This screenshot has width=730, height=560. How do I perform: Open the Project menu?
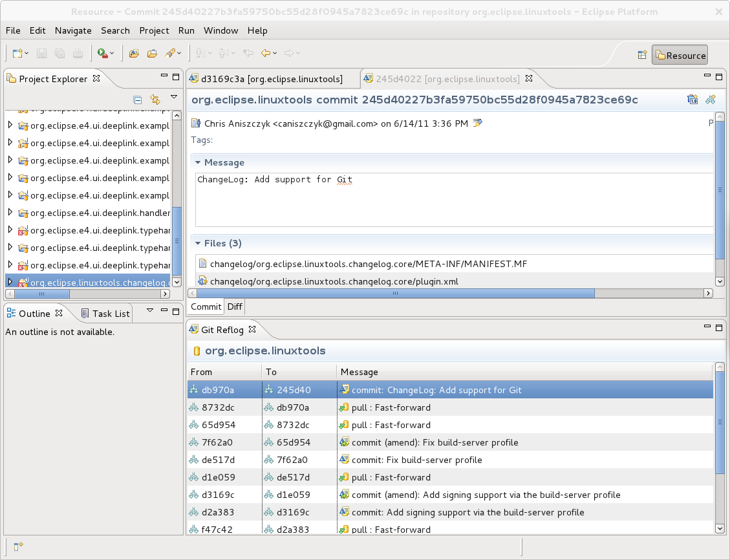click(x=154, y=30)
